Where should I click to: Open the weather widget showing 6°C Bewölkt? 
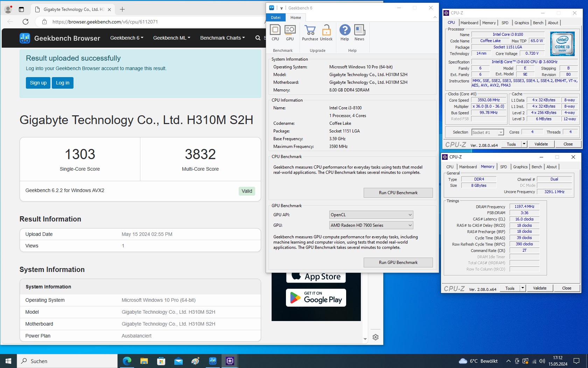point(478,361)
